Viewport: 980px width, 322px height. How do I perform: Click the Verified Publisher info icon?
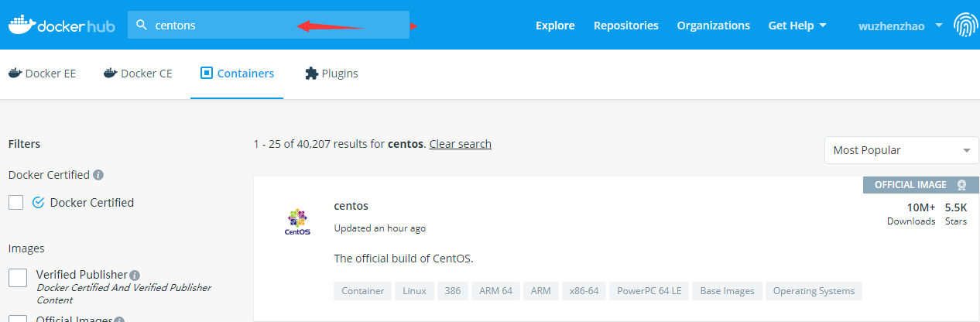135,275
